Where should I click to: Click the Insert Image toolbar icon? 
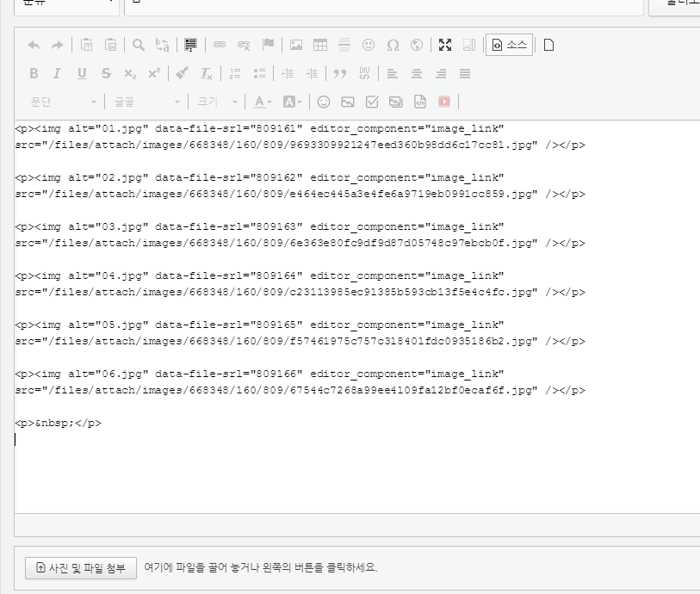point(296,45)
